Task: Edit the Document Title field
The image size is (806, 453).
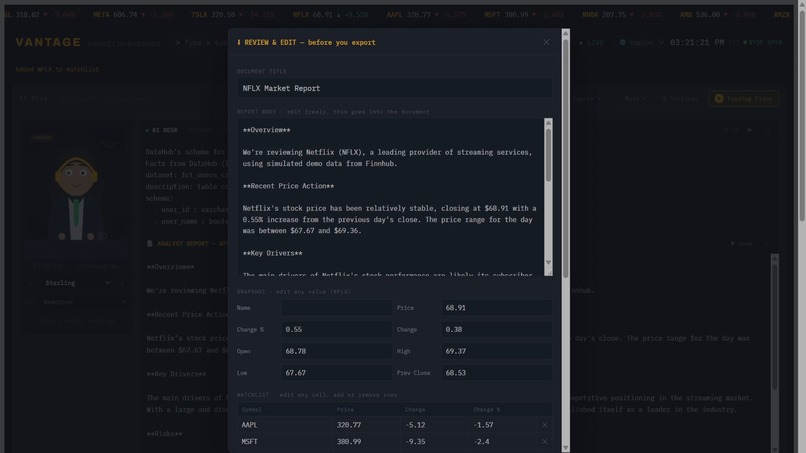Action: coord(394,88)
